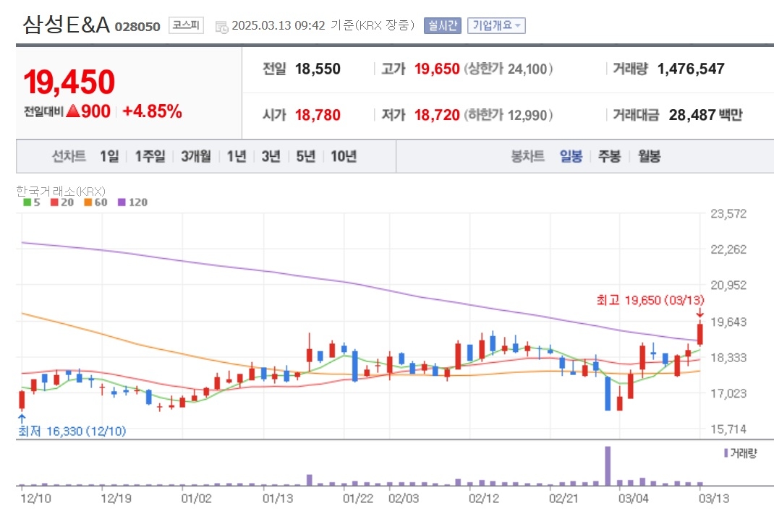Select the 월봉 monthly candle chart

click(649, 156)
